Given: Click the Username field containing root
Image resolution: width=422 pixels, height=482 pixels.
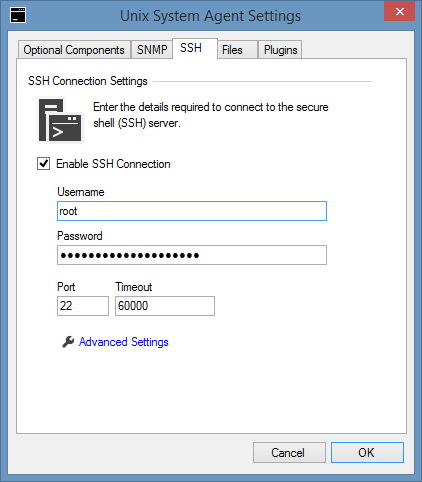Looking at the screenshot, I should [192, 211].
